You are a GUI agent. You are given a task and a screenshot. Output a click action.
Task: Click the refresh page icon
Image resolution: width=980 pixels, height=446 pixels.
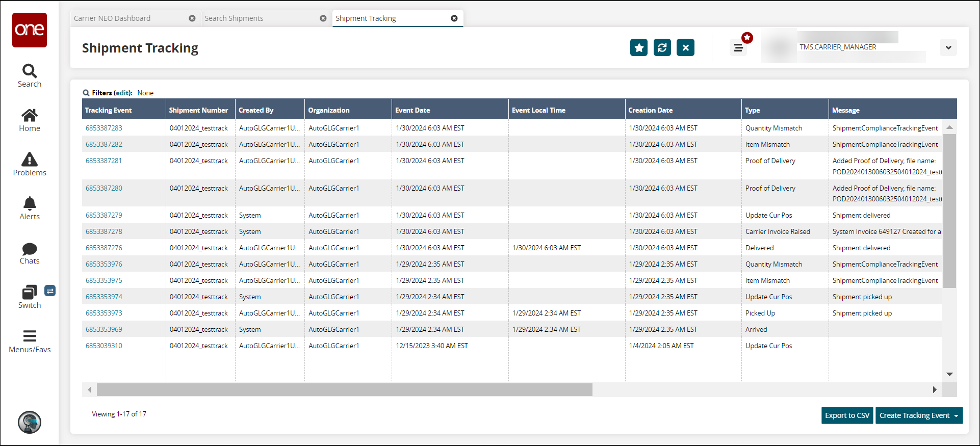pyautogui.click(x=662, y=47)
